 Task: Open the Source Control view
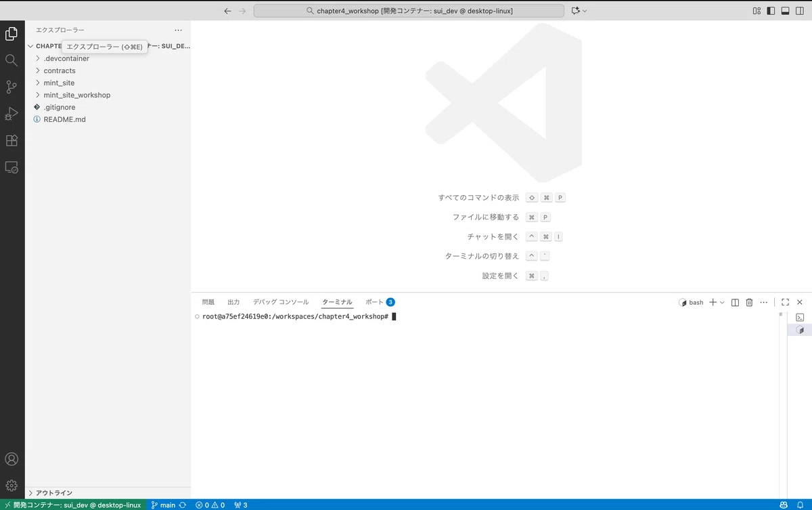pos(12,87)
